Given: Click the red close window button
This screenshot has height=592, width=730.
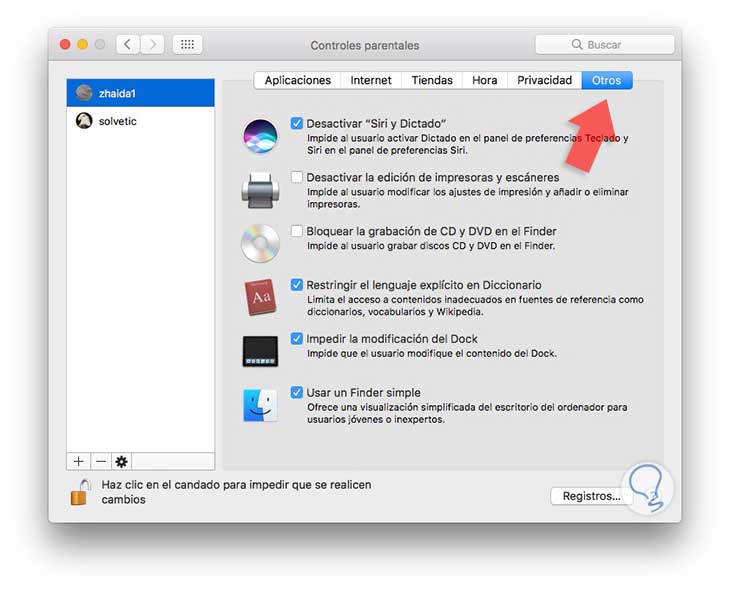Looking at the screenshot, I should coord(65,44).
